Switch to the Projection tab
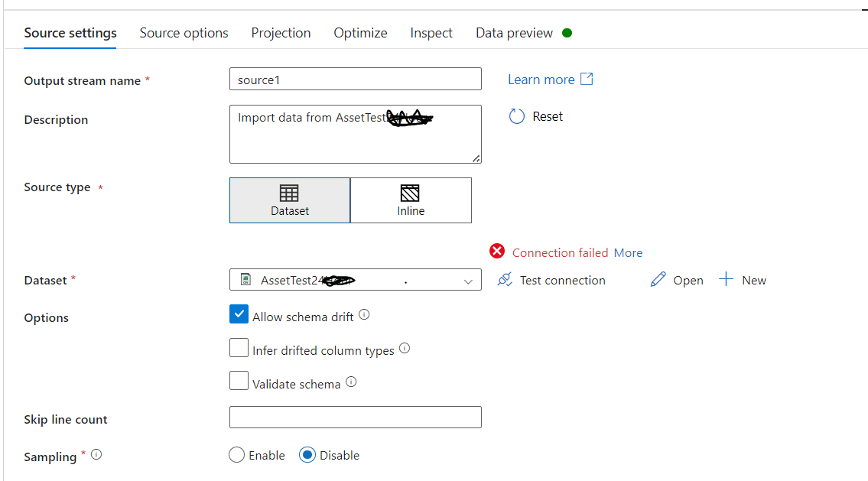 point(281,33)
